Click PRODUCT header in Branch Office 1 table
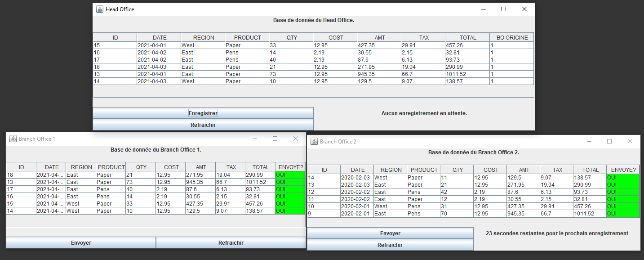The height and width of the screenshot is (260, 644). (x=111, y=167)
